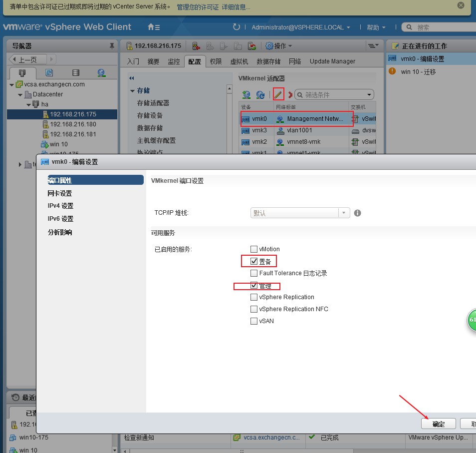Screen dimensions: 476x453
Task: Click the 最近 recent objects clock icon
Action: point(15,397)
